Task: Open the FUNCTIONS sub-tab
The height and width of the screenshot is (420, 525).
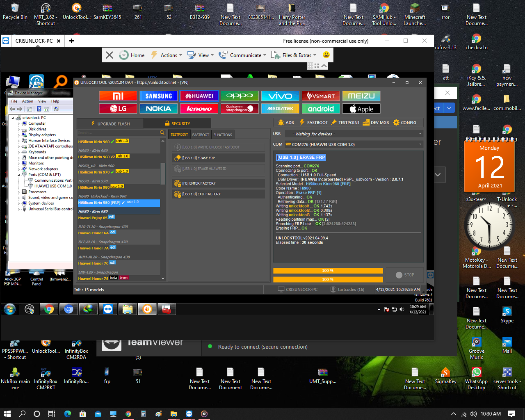Action: point(223,135)
